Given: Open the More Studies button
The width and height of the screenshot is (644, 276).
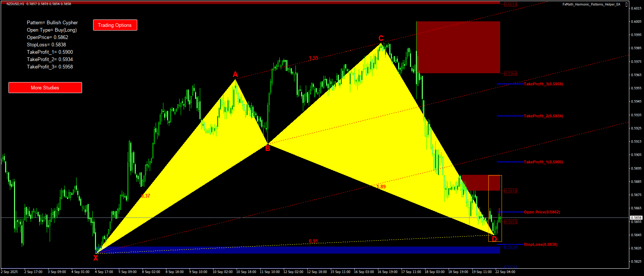Looking at the screenshot, I should 45,88.
